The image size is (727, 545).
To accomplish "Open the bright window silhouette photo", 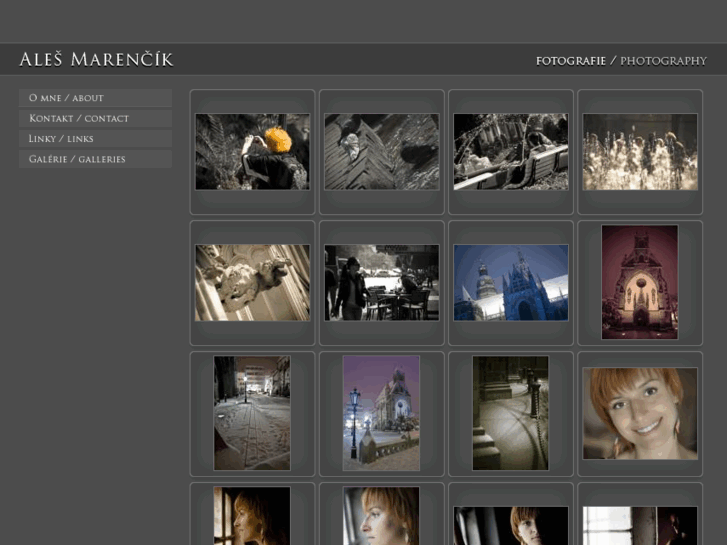I will (640, 526).
